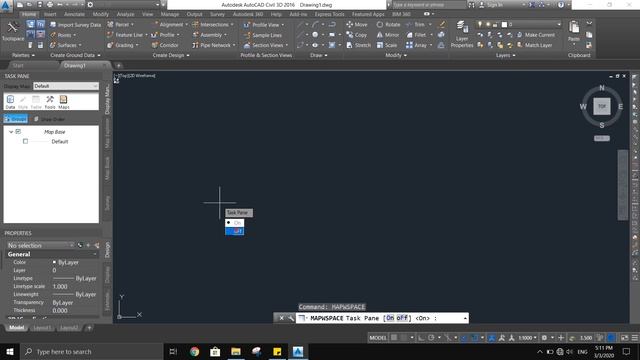
Task: Switch to the Insert ribbon tab
Action: (50, 14)
